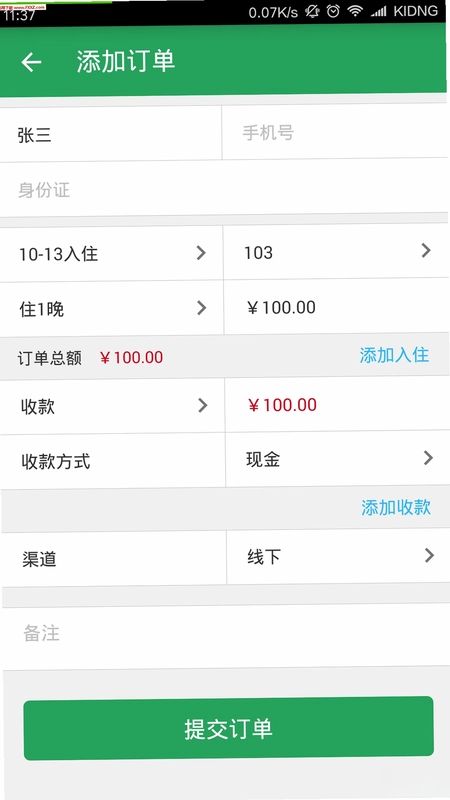Submit order with 提交订单 button
Screen dimensions: 450x800
pos(229,728)
